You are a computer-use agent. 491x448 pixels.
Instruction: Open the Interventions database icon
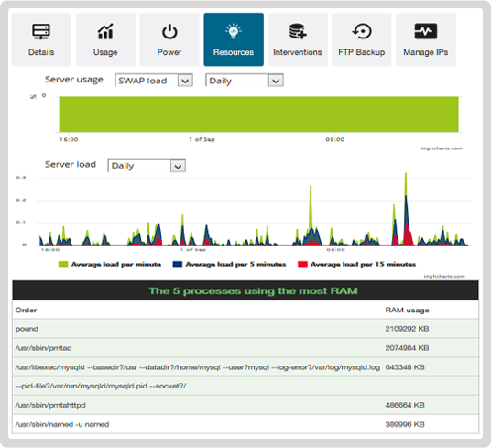(x=298, y=31)
